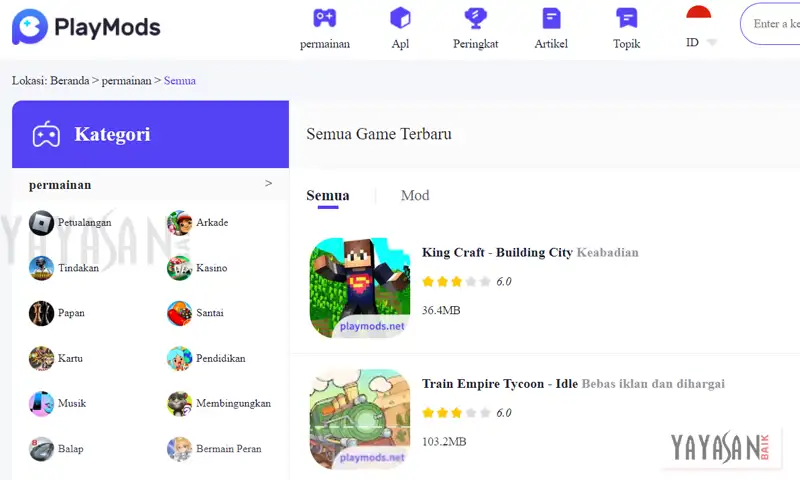Screen dimensions: 800x480
Task: Focus the search keyword input field
Action: tap(770, 23)
